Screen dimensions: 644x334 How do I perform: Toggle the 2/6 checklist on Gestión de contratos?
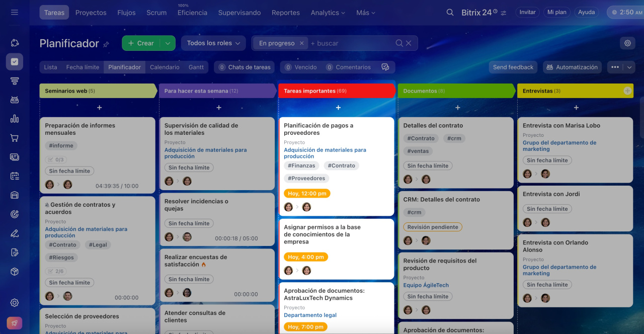click(x=56, y=271)
